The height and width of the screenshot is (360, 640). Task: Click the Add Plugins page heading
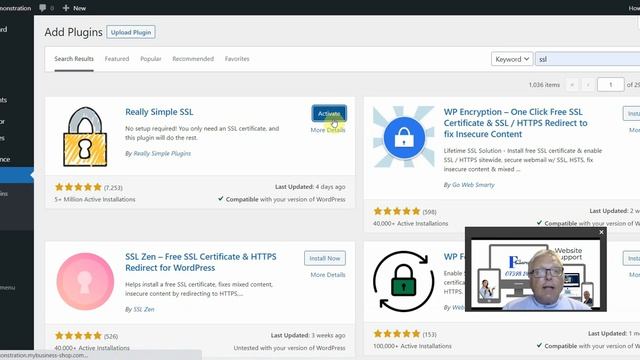tap(73, 32)
